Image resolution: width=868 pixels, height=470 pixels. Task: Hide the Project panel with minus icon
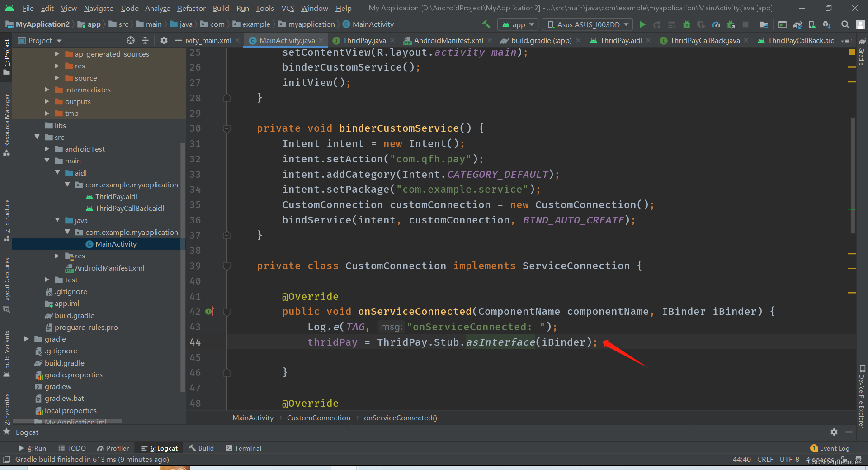[x=179, y=40]
